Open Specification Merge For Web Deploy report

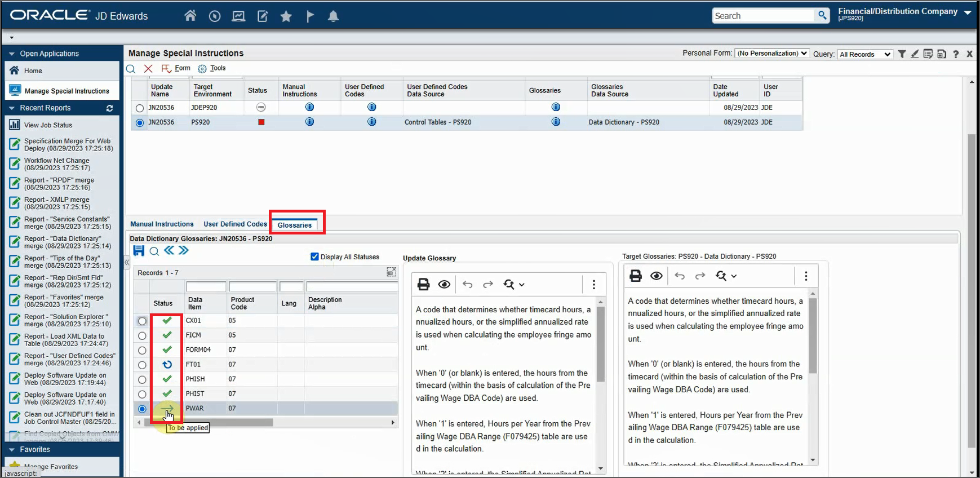68,145
